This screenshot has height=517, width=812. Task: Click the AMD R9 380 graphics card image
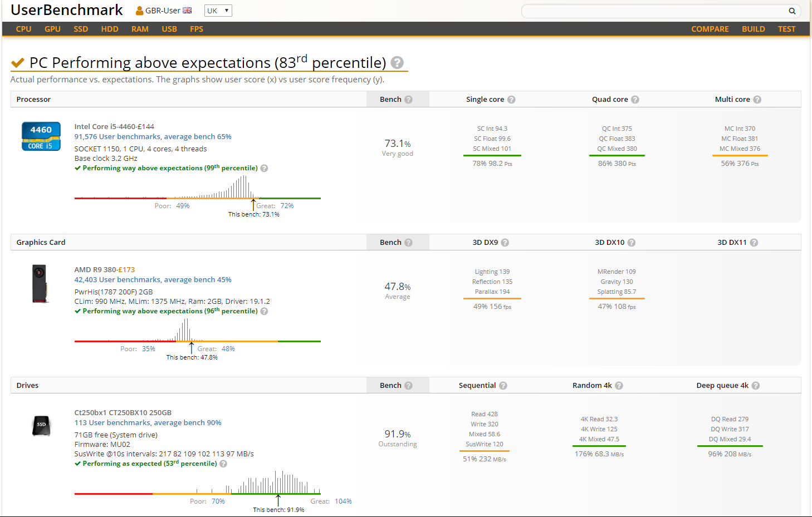tap(40, 284)
